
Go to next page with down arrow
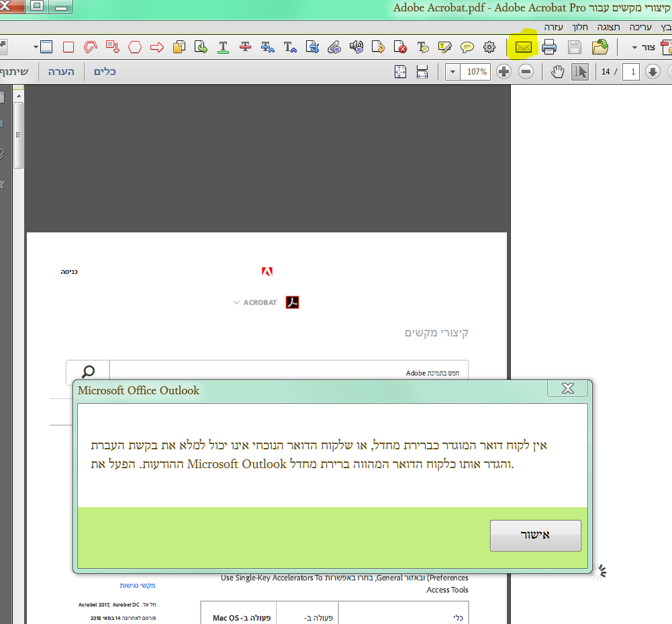pyautogui.click(x=653, y=72)
